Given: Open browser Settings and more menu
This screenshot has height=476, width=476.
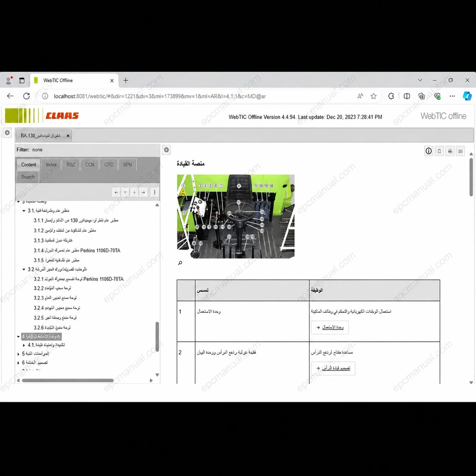Looking at the screenshot, I should [452, 96].
